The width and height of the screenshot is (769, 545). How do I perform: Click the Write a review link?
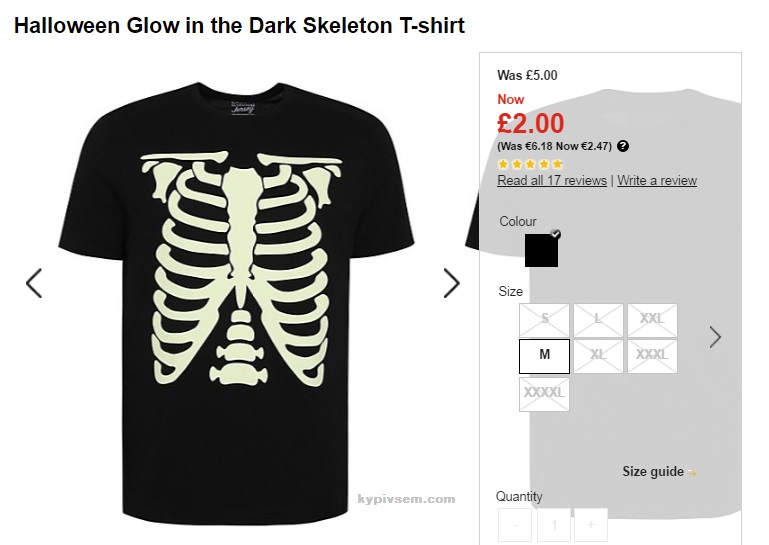coord(657,181)
